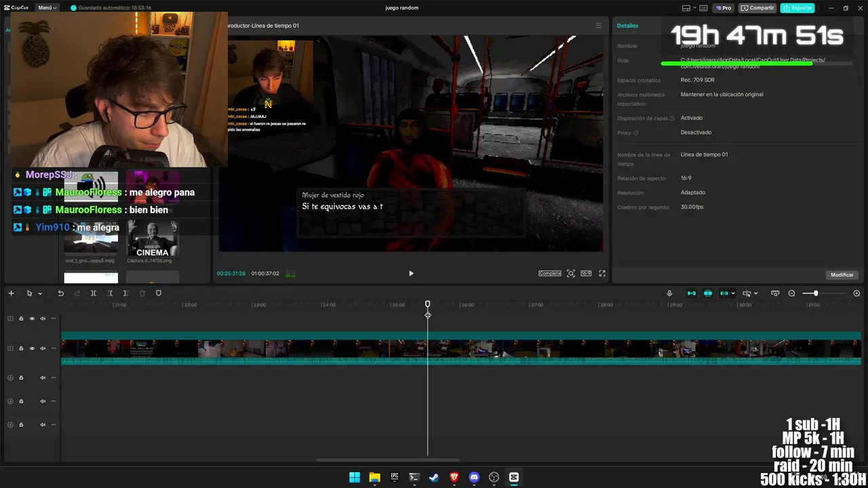Mute the main video track
Image resolution: width=868 pixels, height=488 pixels.
(43, 348)
